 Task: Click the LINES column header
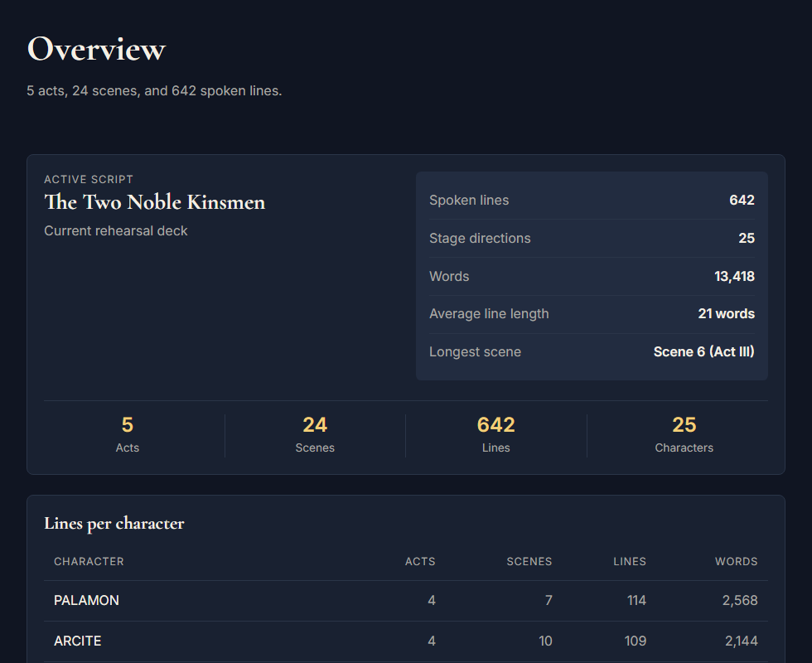point(630,562)
